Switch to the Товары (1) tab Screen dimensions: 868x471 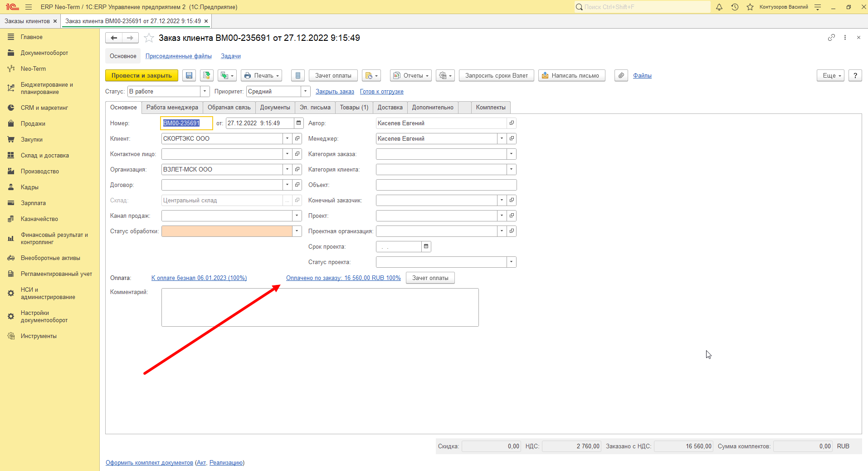354,108
